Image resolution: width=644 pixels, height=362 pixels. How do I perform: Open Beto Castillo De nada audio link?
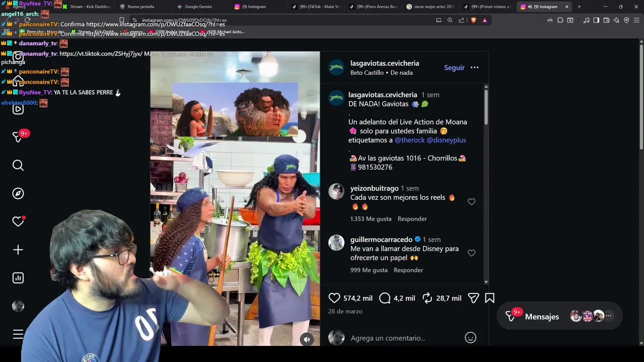[x=381, y=72]
